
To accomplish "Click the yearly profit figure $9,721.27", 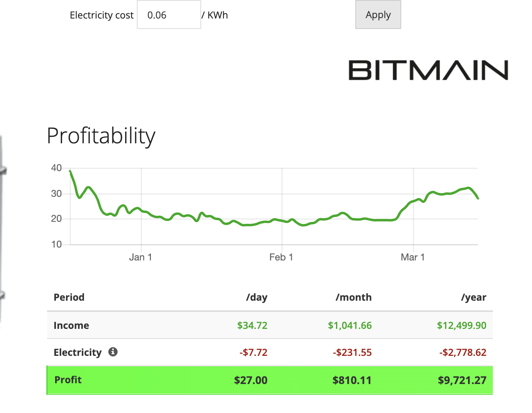I will point(462,380).
